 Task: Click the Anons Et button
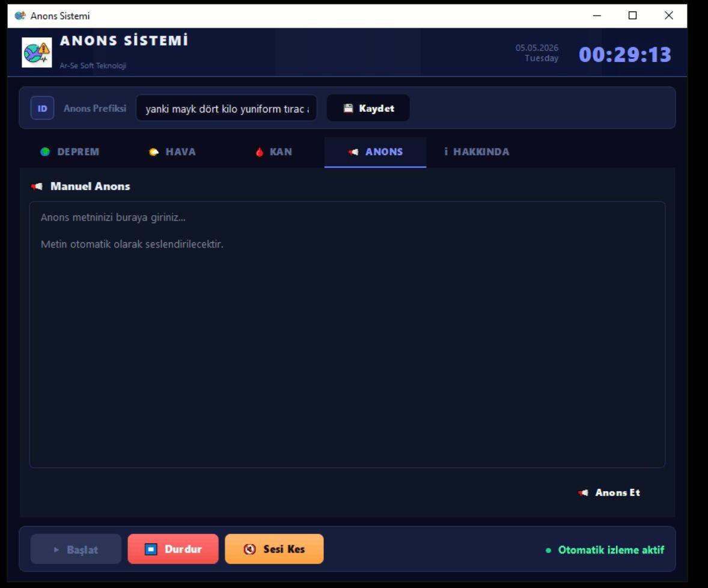[x=609, y=493]
